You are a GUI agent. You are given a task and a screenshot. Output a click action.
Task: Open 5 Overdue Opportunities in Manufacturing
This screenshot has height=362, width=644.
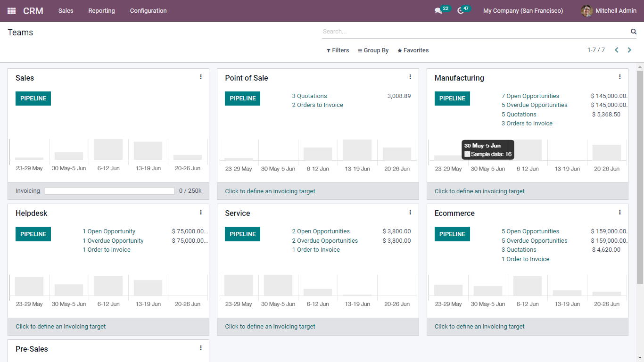(535, 105)
